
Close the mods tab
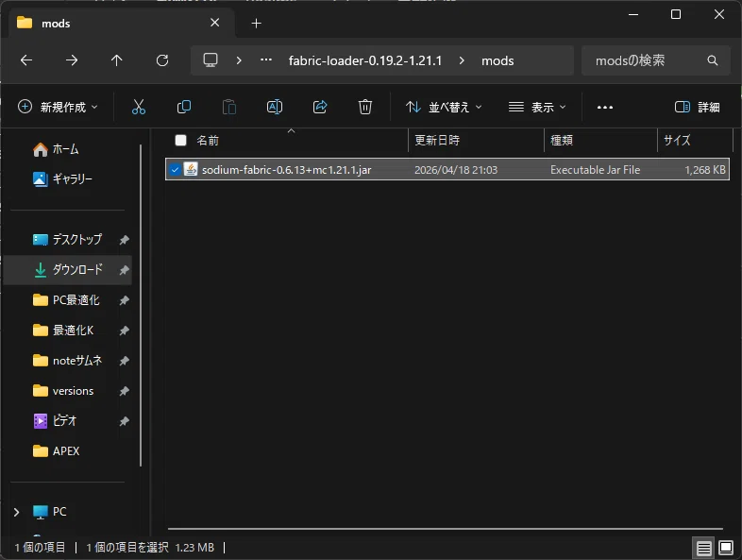tap(215, 23)
